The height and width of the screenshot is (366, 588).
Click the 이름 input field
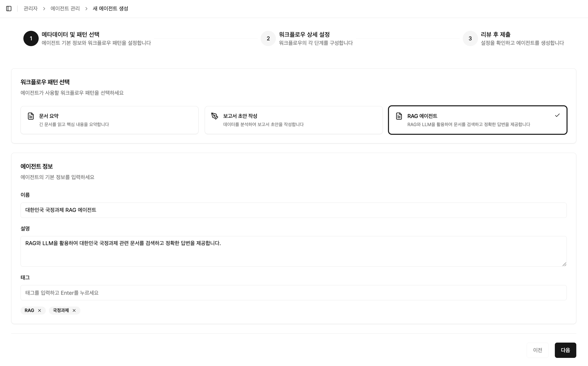click(x=293, y=210)
